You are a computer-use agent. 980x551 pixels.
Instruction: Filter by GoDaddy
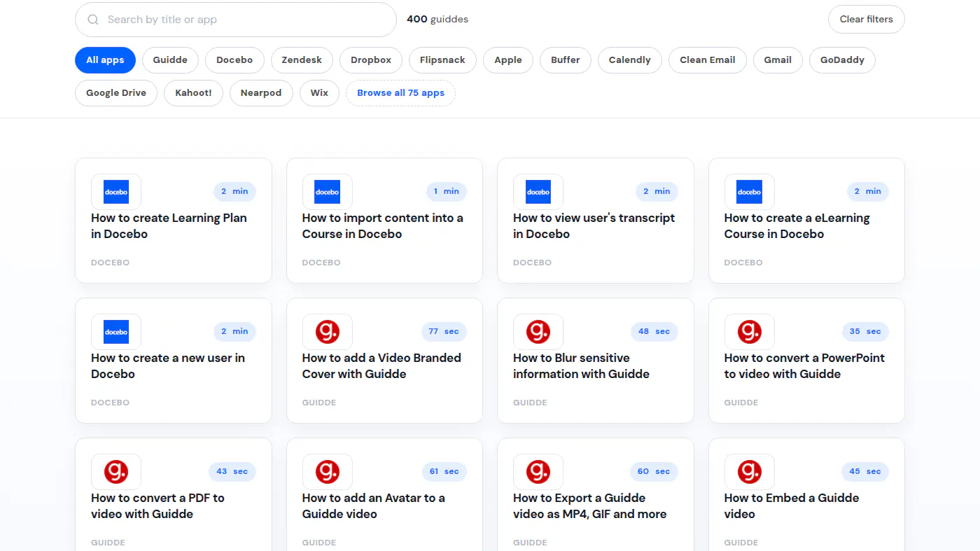click(842, 60)
